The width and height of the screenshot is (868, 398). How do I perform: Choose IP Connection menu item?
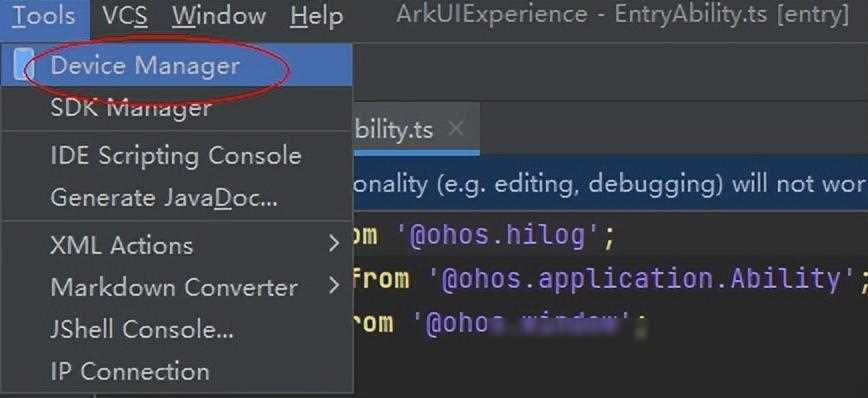click(x=177, y=371)
